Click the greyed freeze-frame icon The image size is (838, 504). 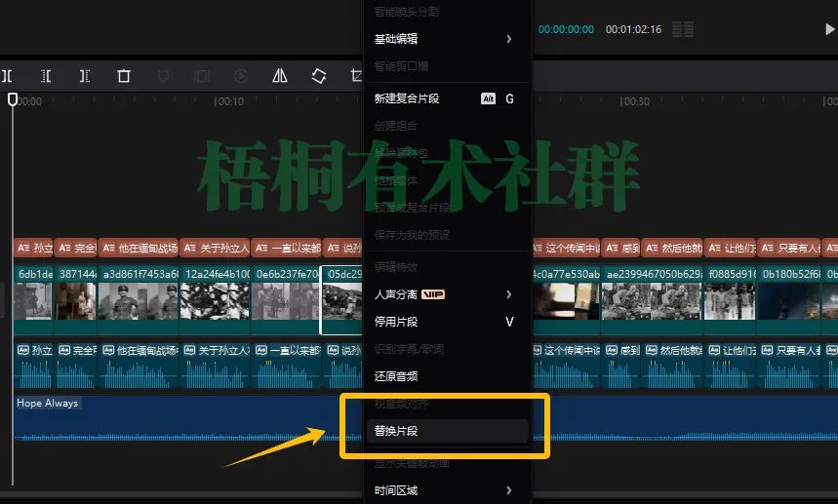pos(202,76)
